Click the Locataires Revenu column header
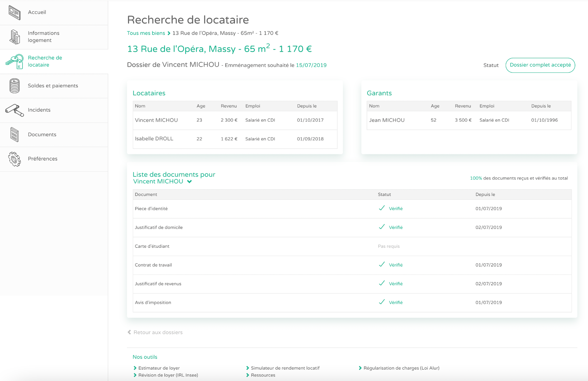The image size is (588, 381). coord(229,106)
